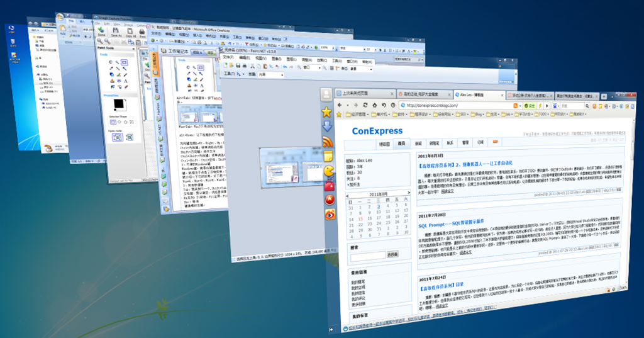Select the second Paste mode option in Snagit

[x=130, y=137]
